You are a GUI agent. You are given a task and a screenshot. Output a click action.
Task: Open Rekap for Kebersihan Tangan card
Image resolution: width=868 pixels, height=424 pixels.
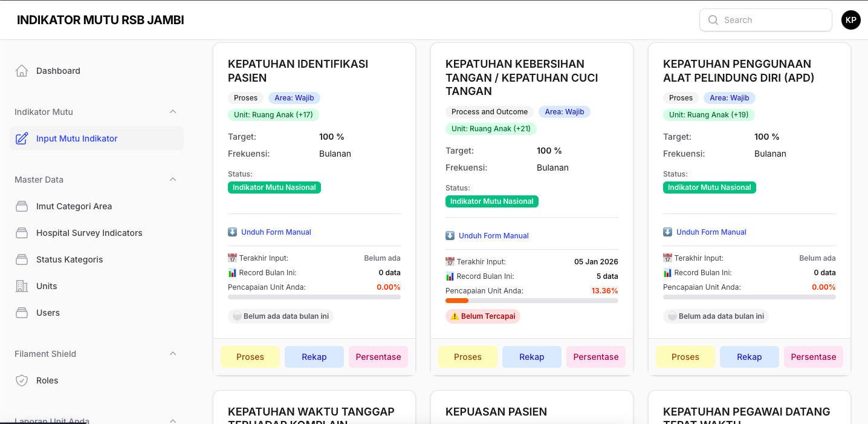[x=532, y=357]
